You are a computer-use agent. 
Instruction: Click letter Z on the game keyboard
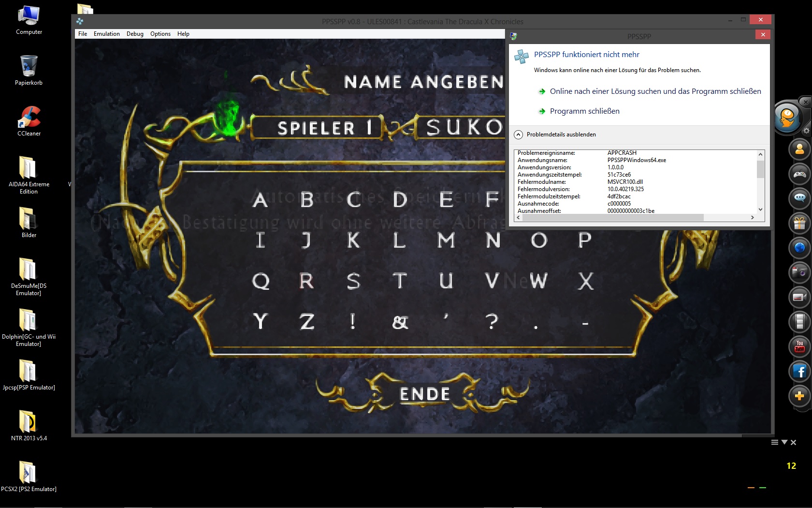pyautogui.click(x=307, y=321)
